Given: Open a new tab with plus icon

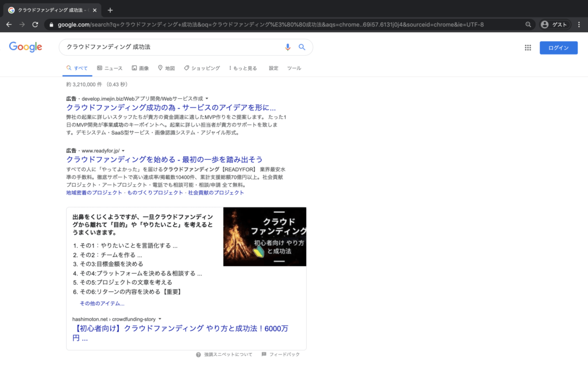Looking at the screenshot, I should pyautogui.click(x=110, y=10).
